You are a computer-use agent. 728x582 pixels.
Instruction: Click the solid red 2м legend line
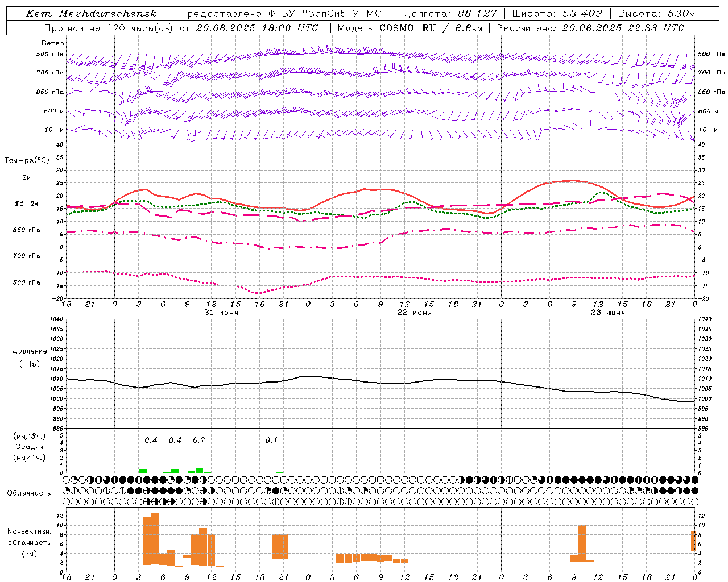tap(26, 184)
